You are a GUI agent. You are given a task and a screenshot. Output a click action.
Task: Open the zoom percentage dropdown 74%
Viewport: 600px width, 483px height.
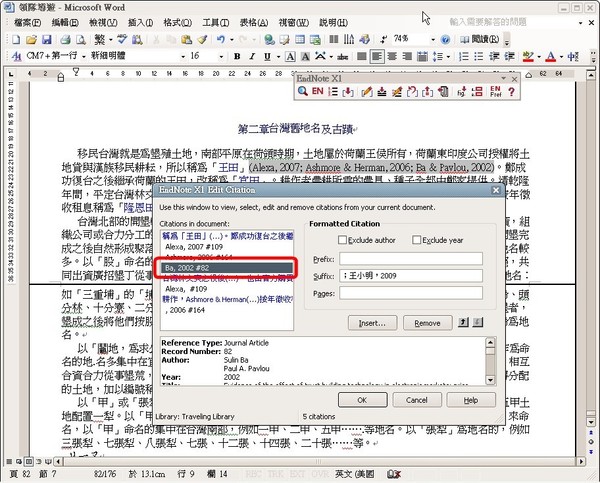point(433,39)
